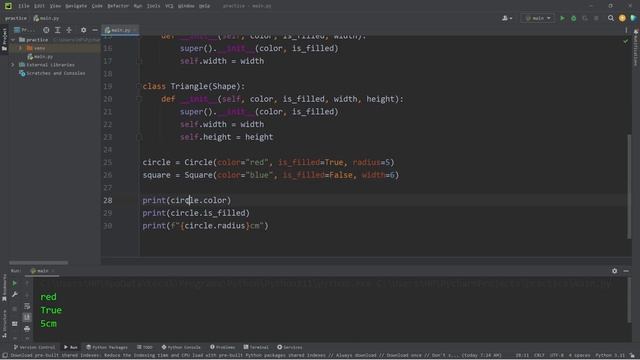Image resolution: width=640 pixels, height=360 pixels.
Task: Toggle soft-wrap icon in Run panel
Action: [x=27, y=306]
